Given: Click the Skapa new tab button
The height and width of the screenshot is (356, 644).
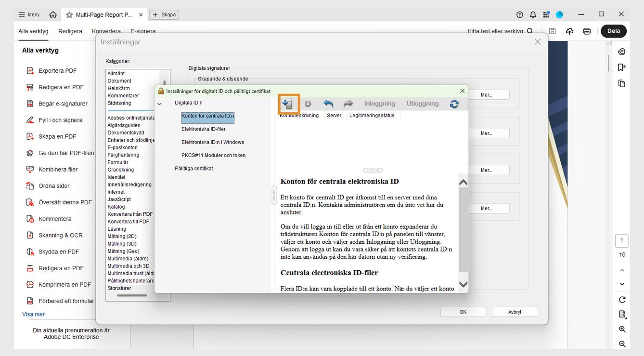Looking at the screenshot, I should [164, 15].
